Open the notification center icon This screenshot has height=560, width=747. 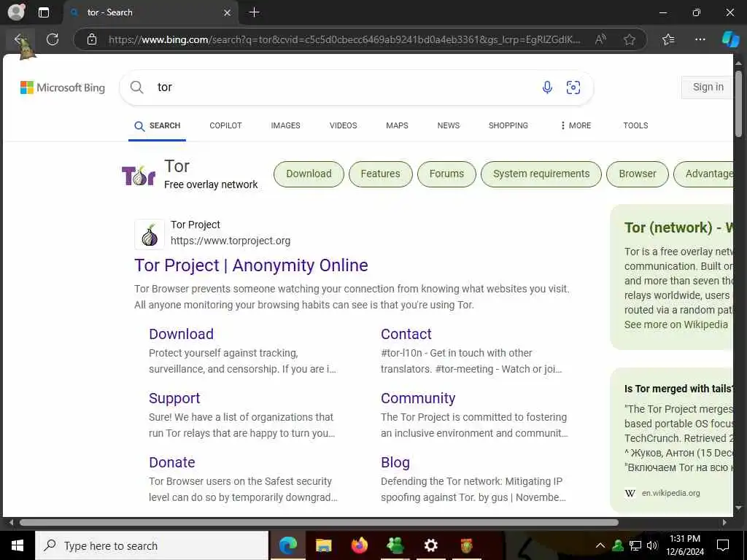[723, 545]
